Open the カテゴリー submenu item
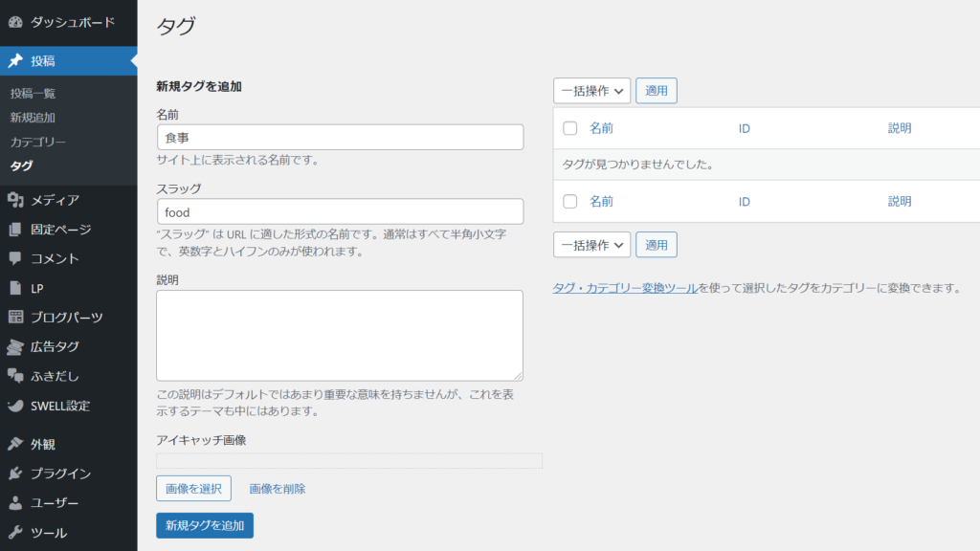The image size is (980, 551). [38, 142]
